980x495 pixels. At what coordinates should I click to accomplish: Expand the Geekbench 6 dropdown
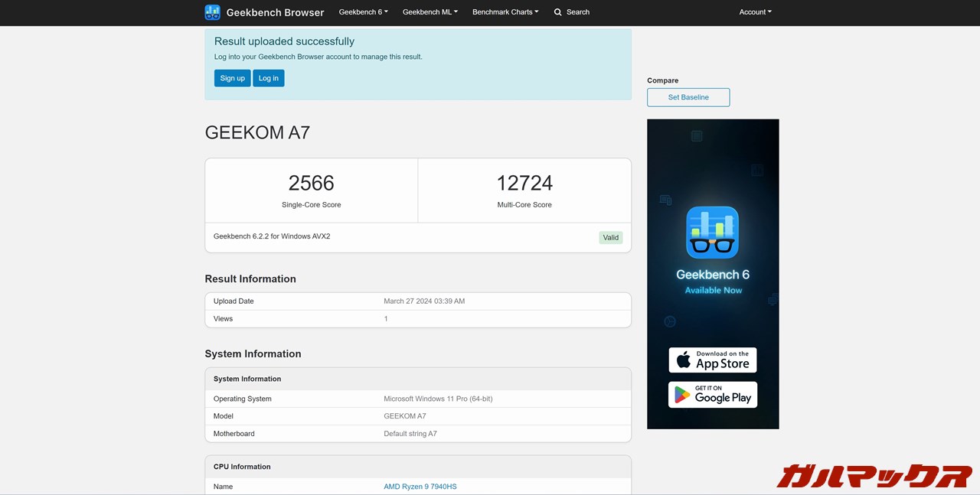tap(363, 11)
